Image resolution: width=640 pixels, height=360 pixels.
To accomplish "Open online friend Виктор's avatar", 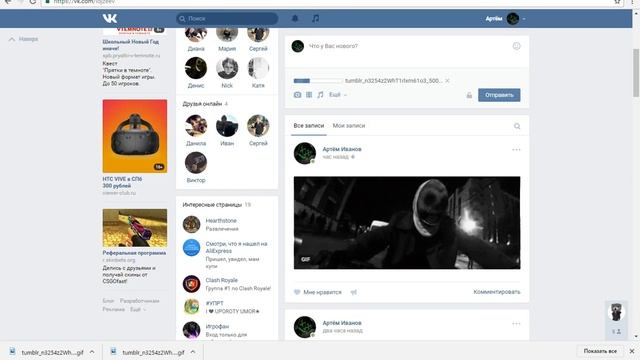I will point(196,162).
